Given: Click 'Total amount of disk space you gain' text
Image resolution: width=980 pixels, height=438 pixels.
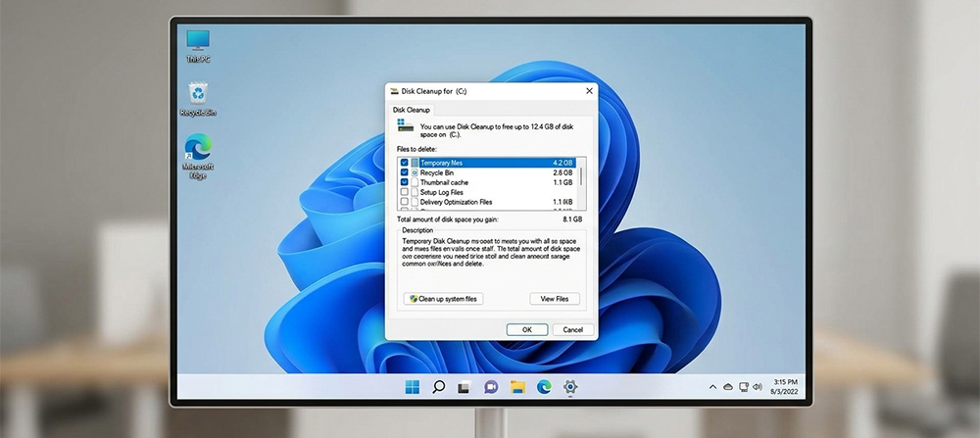Looking at the screenshot, I should coord(448,219).
